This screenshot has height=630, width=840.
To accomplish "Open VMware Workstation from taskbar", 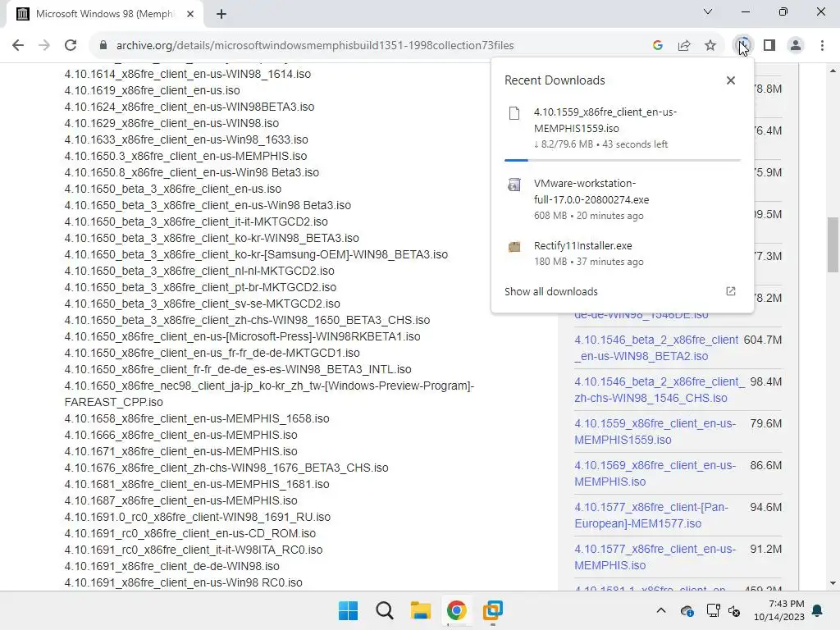I will [x=492, y=610].
